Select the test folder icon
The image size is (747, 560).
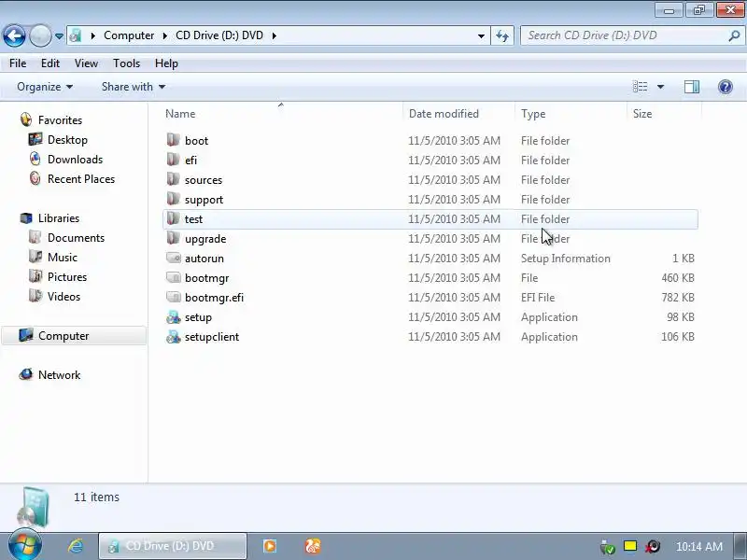(174, 218)
